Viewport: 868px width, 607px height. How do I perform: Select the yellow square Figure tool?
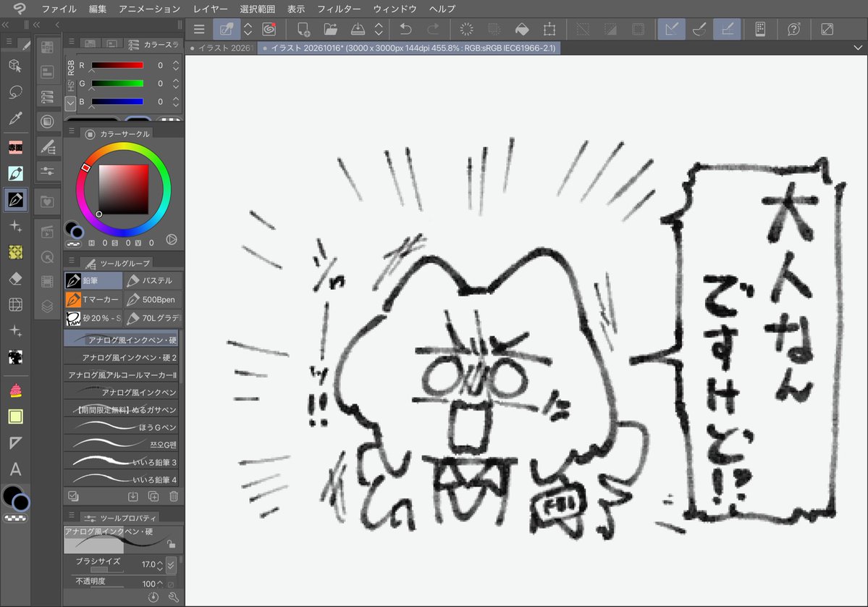[15, 416]
